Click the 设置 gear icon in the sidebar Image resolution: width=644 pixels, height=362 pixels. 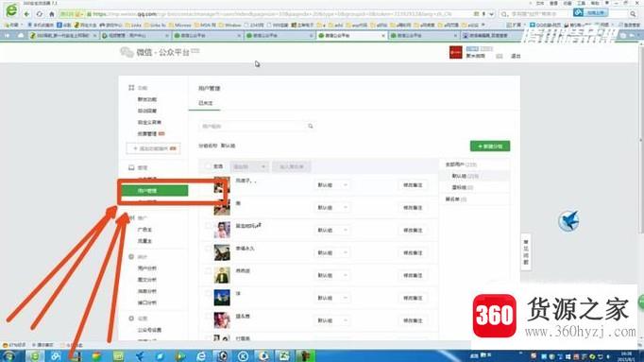(131, 319)
